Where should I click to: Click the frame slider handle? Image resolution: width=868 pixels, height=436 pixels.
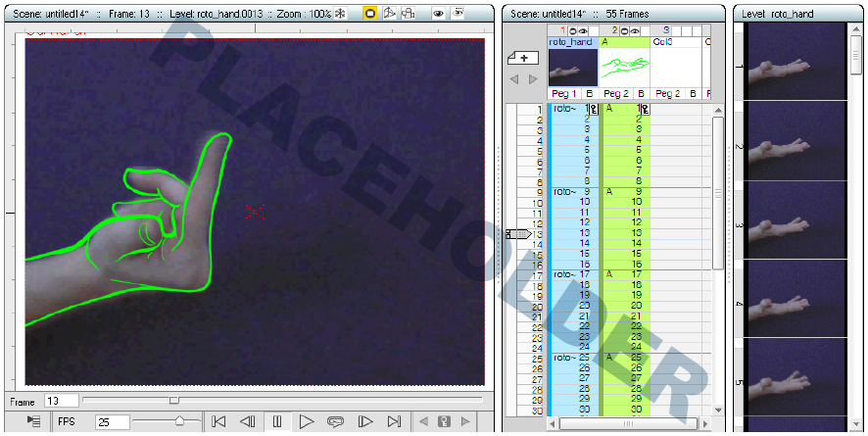tap(174, 400)
